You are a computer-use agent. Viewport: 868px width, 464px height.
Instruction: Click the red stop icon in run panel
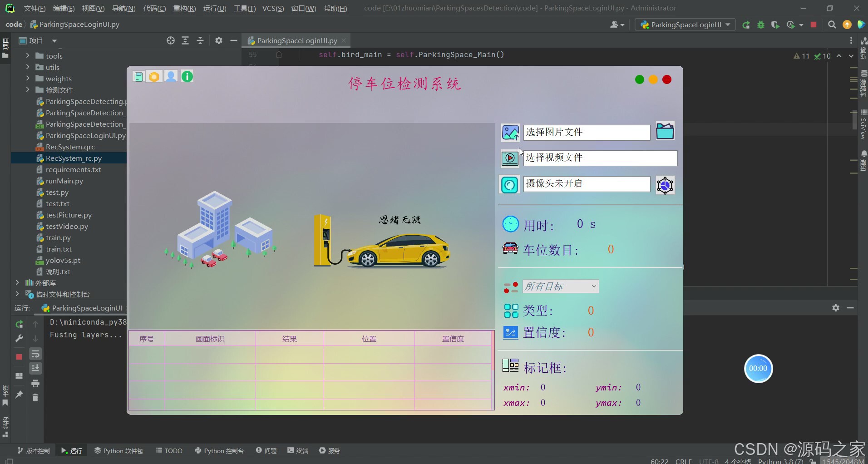point(19,357)
